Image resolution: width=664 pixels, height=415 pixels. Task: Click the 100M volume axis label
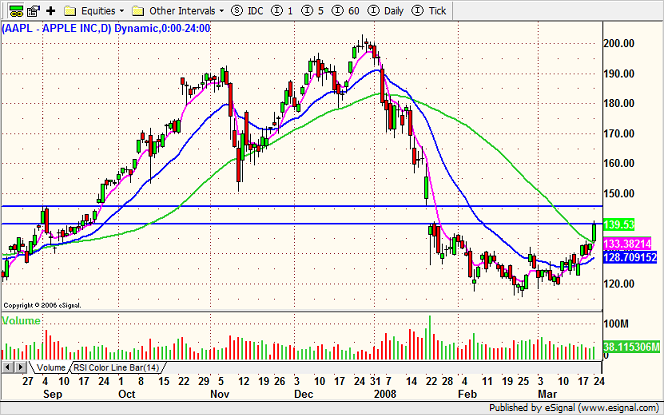(616, 324)
